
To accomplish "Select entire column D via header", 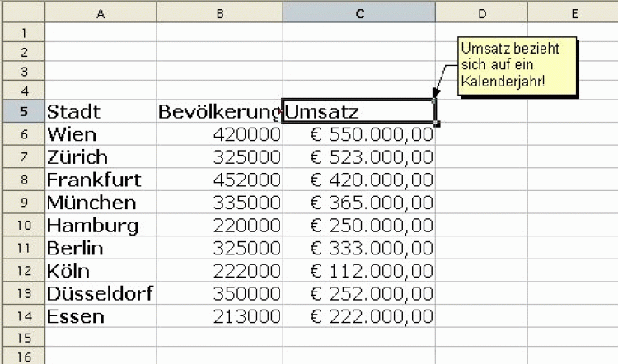I will pos(481,12).
